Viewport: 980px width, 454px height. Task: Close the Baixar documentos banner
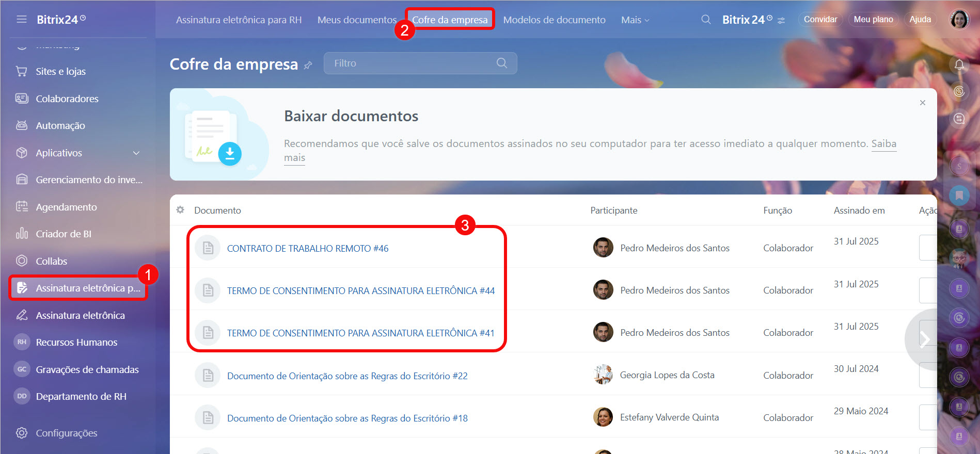tap(922, 103)
